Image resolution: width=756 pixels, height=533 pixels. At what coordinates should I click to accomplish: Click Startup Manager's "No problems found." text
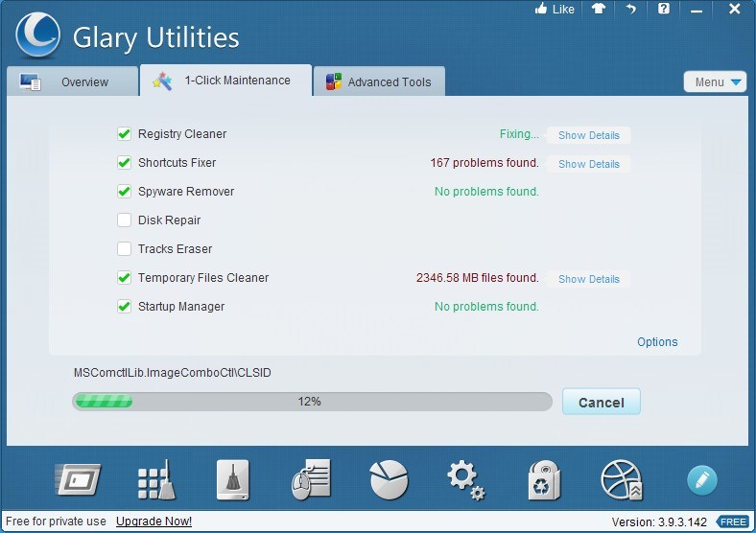coord(486,307)
